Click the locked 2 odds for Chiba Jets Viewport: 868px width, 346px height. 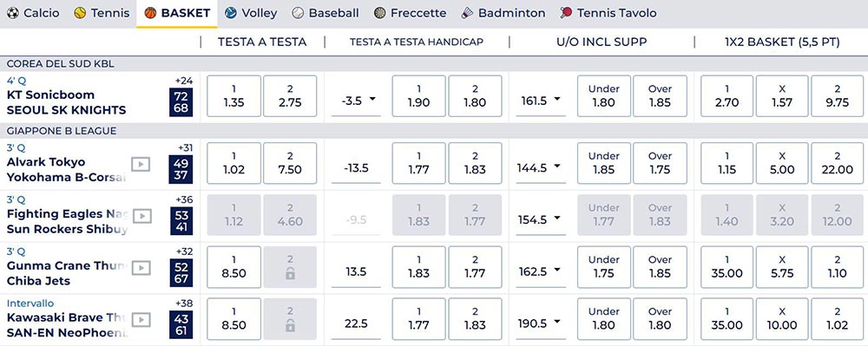point(290,267)
